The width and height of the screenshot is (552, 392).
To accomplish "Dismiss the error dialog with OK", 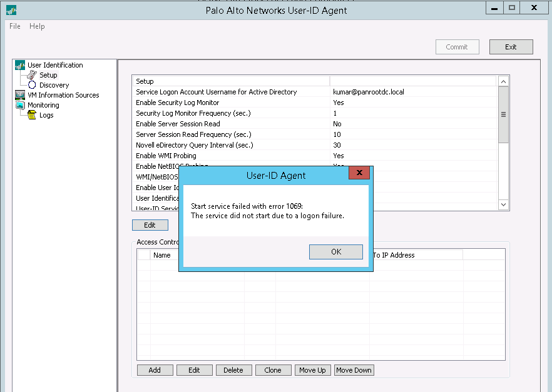I will pos(335,251).
